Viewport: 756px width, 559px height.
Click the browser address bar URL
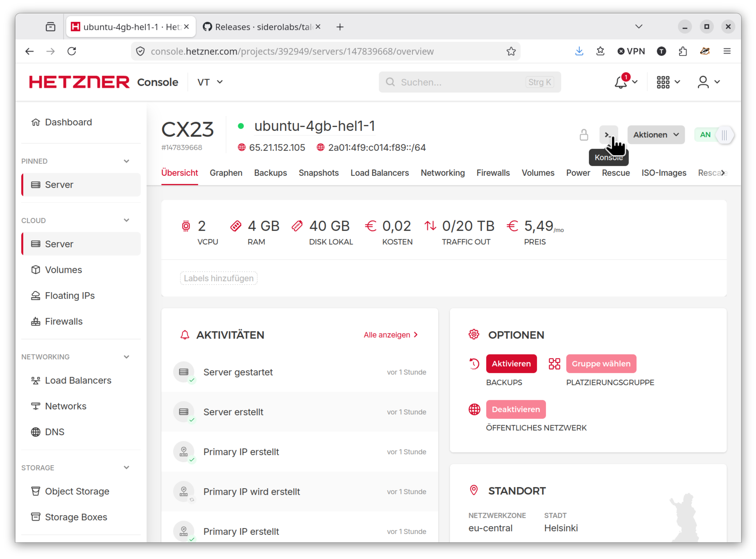(292, 51)
